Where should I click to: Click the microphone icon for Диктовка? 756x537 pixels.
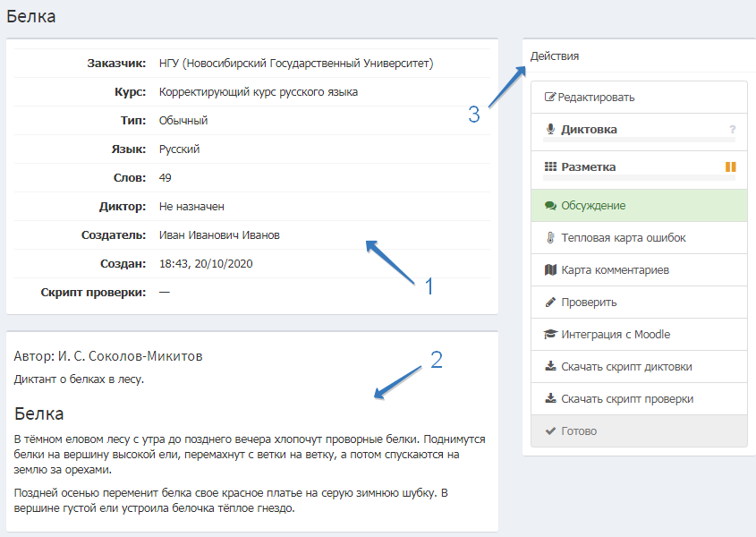(x=550, y=130)
